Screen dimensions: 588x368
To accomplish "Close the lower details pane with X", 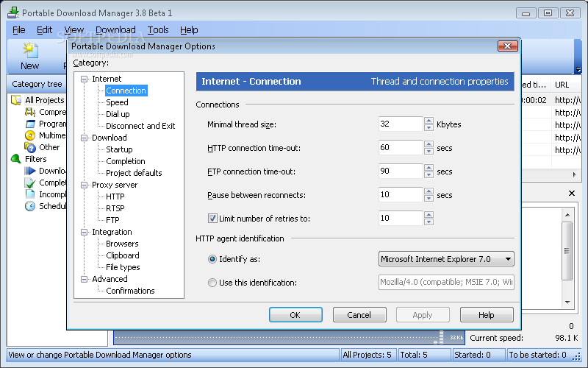I will pyautogui.click(x=572, y=193).
